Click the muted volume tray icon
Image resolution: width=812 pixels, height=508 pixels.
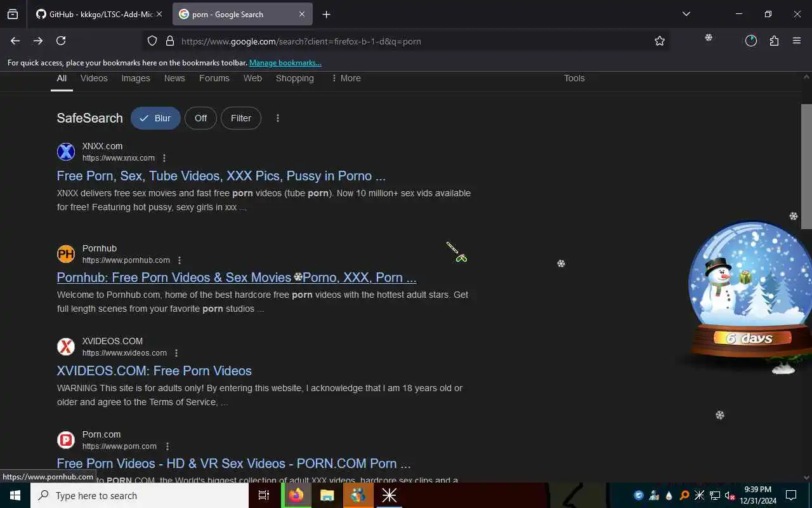[x=730, y=495]
